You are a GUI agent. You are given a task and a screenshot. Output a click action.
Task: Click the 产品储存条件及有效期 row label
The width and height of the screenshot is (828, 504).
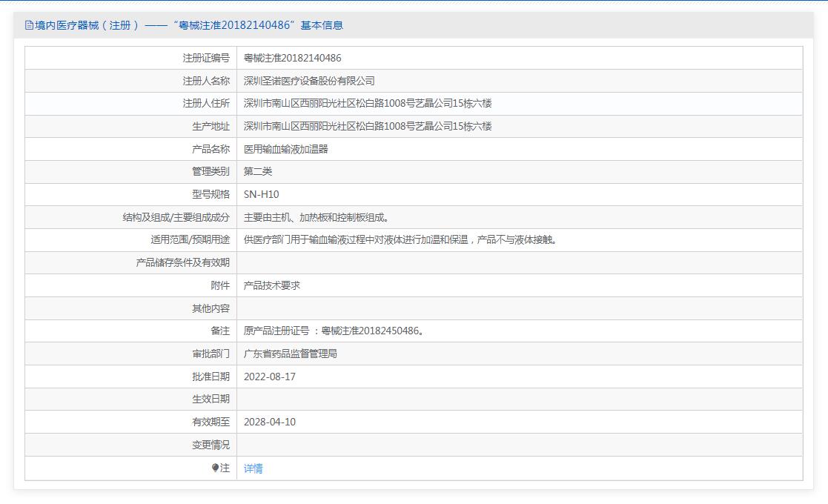point(183,262)
